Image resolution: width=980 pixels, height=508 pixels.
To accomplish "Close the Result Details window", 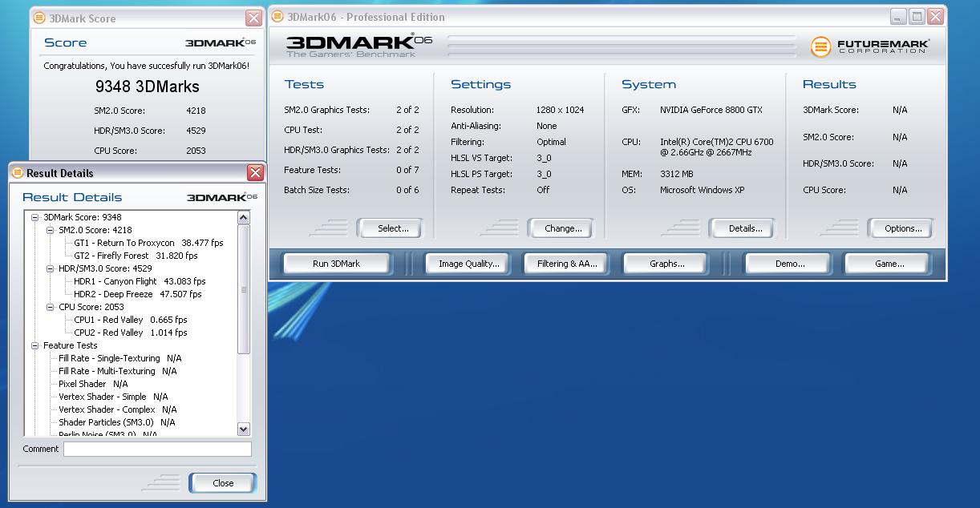I will pos(255,172).
